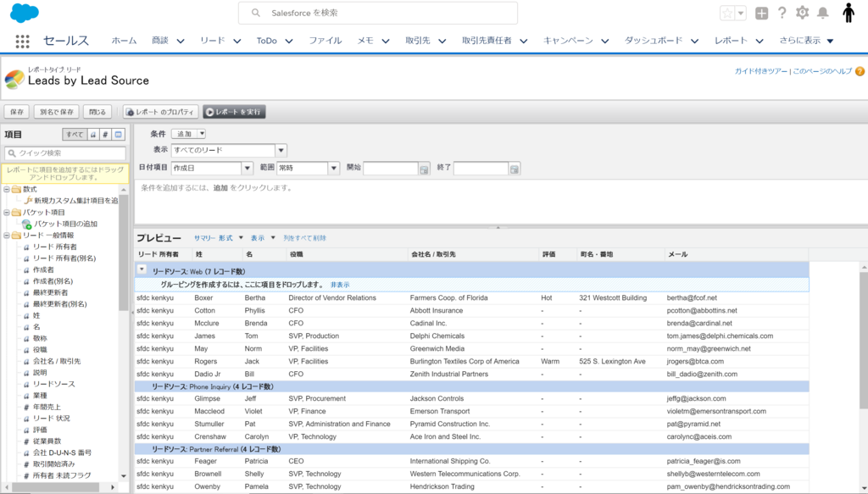
Task: Click the このページのヘルプ link
Action: click(822, 71)
